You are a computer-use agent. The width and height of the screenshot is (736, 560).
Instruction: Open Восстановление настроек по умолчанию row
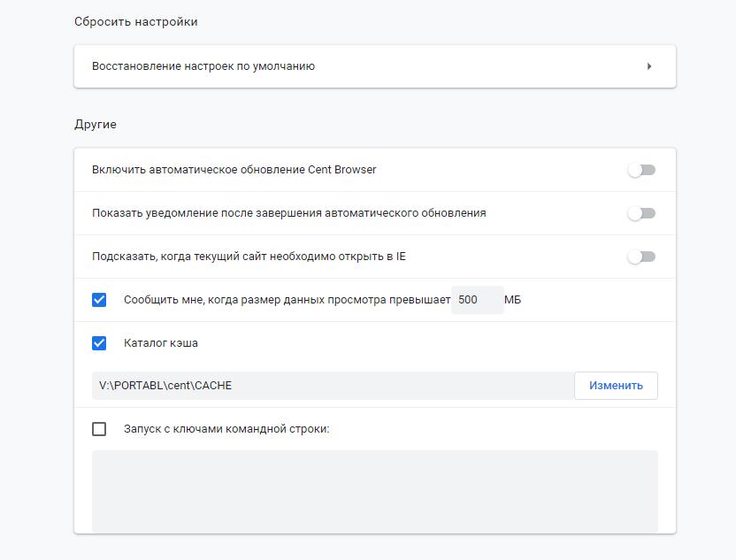click(375, 66)
